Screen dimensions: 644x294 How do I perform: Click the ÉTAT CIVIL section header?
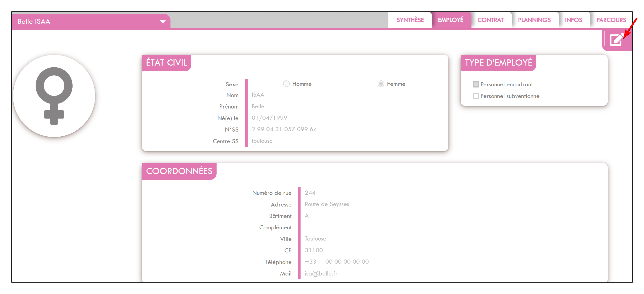pyautogui.click(x=167, y=63)
